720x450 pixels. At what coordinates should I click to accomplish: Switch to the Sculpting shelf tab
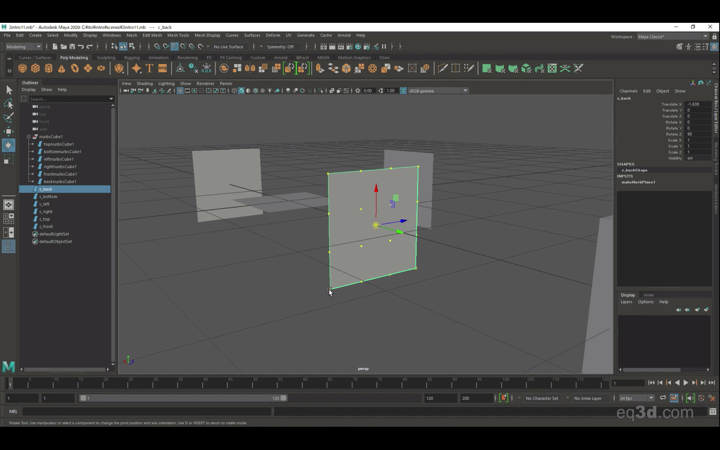pos(106,57)
